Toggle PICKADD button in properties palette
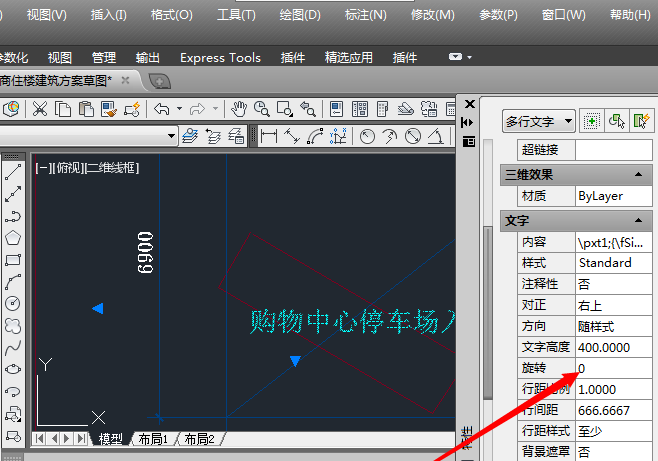Screen dimensions: 658x461 [591, 122]
